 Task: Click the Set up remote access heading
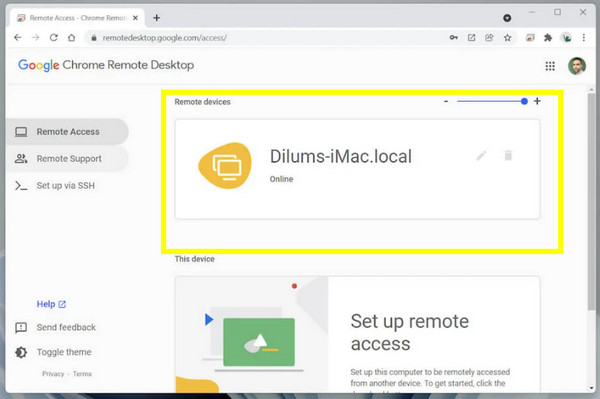click(x=409, y=332)
